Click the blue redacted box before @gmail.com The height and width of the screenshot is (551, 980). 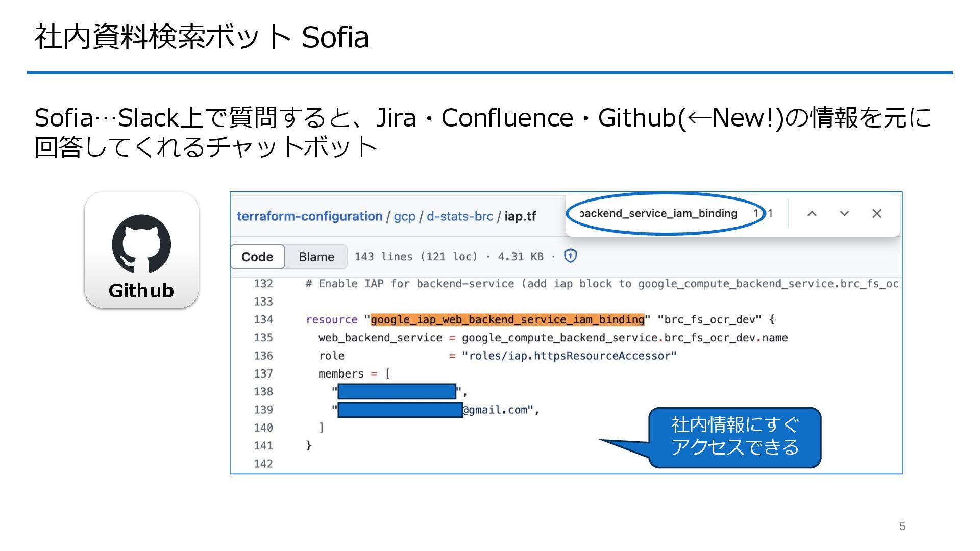[x=400, y=410]
